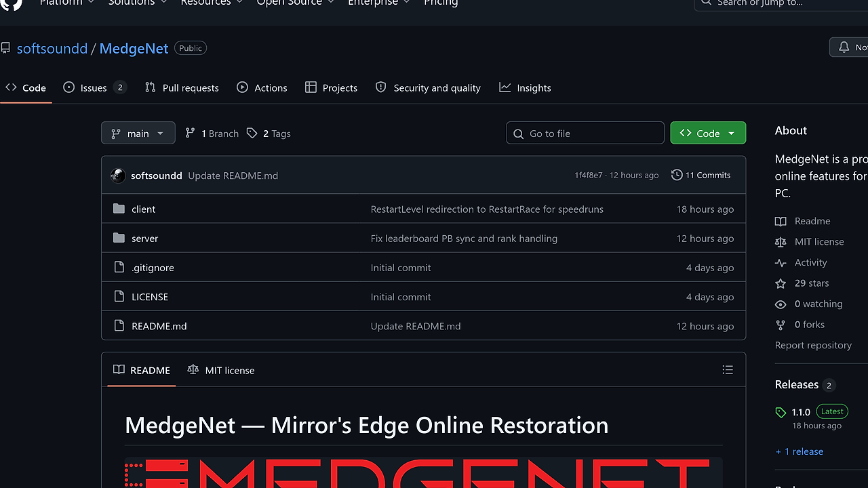
Task: Click the repository icon beside softsoundd
Action: coord(5,48)
